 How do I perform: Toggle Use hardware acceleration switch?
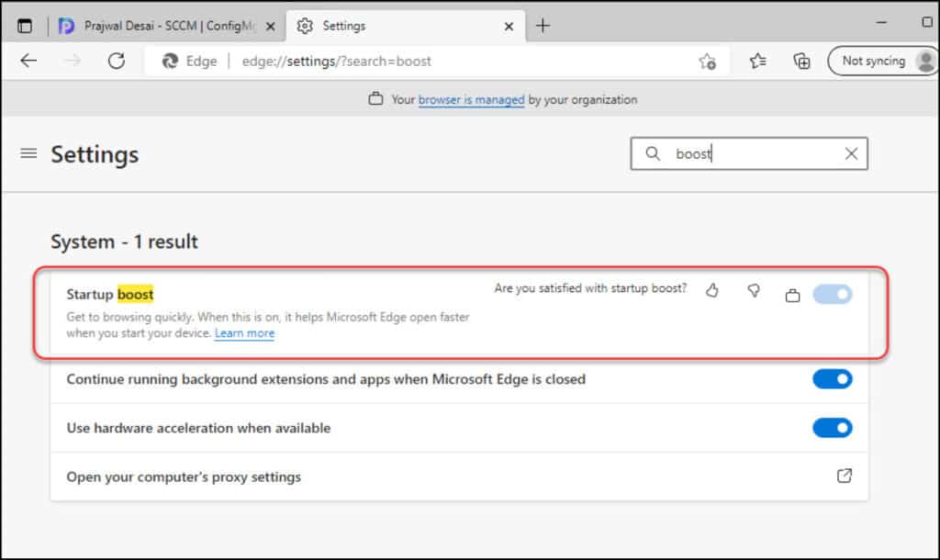832,428
